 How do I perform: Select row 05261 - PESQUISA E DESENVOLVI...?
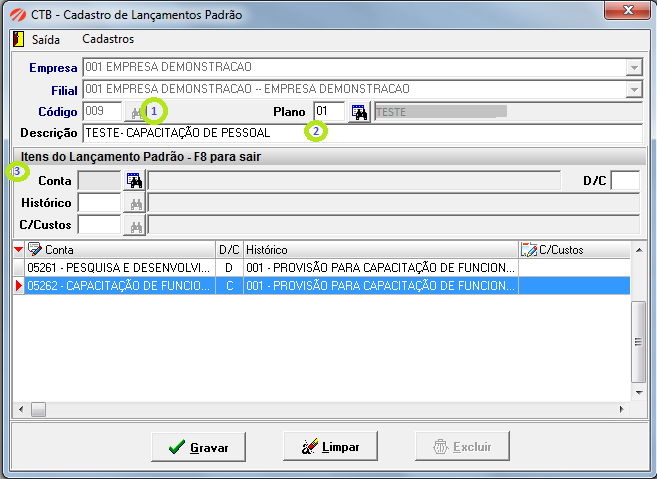321,267
